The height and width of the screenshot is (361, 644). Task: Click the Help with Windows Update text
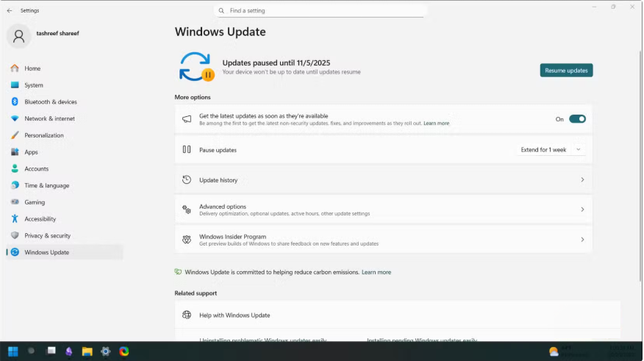[235, 315]
